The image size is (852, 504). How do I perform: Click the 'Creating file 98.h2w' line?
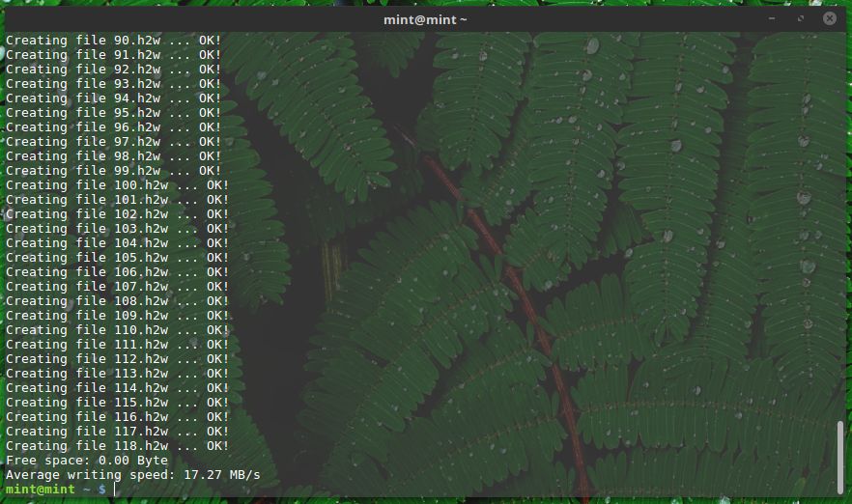114,156
